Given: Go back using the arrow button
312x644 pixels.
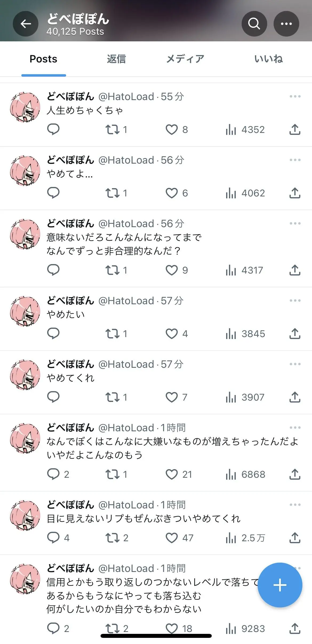Looking at the screenshot, I should pyautogui.click(x=26, y=24).
